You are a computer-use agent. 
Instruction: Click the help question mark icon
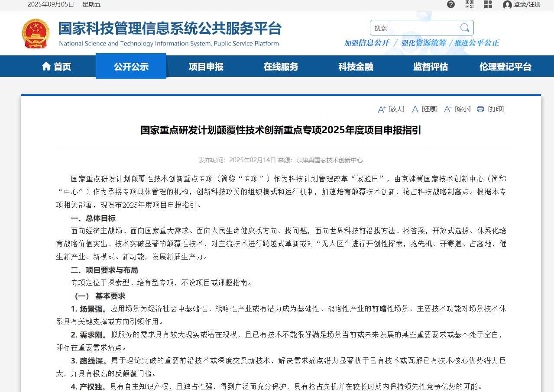click(451, 4)
